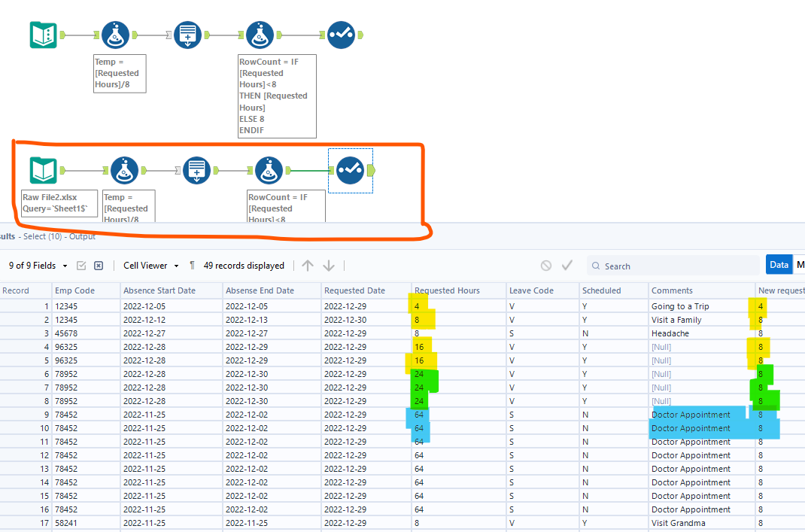
Task: Select the green Input Data tool in the top workflow
Action: 43,35
